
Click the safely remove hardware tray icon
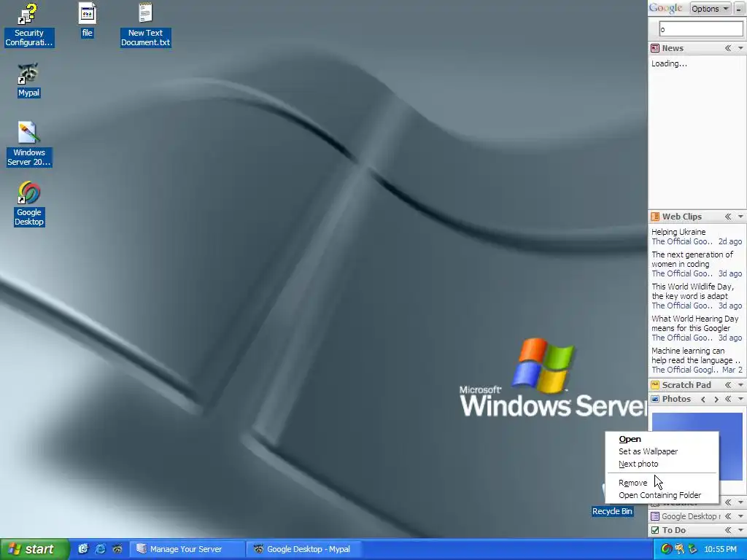692,549
